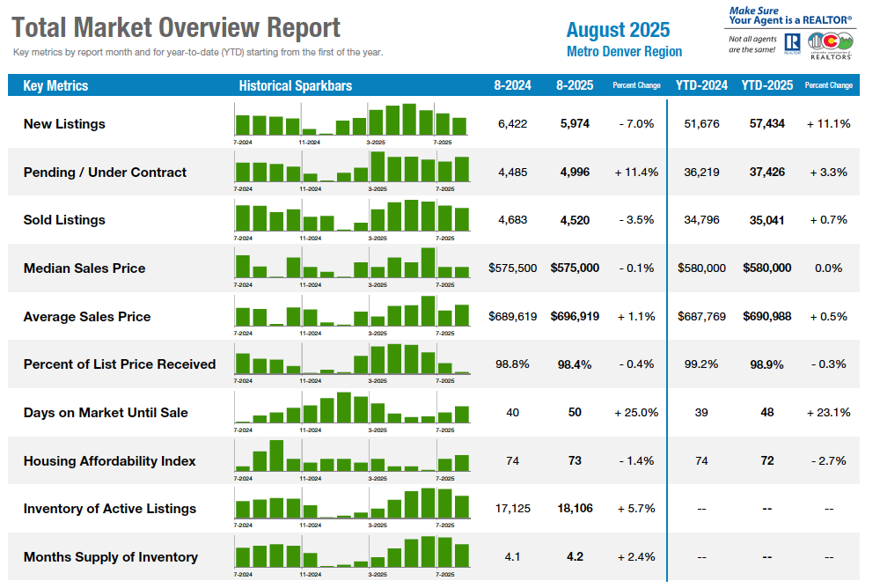The image size is (880, 588).
Task: Select the Median Sales Price sparkbar chart
Action: pos(351,264)
